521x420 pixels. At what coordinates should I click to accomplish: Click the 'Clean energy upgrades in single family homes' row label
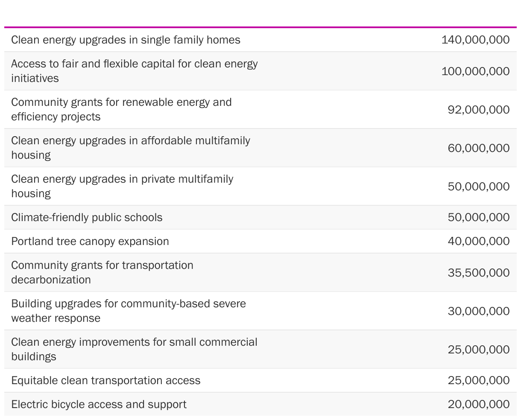(126, 40)
